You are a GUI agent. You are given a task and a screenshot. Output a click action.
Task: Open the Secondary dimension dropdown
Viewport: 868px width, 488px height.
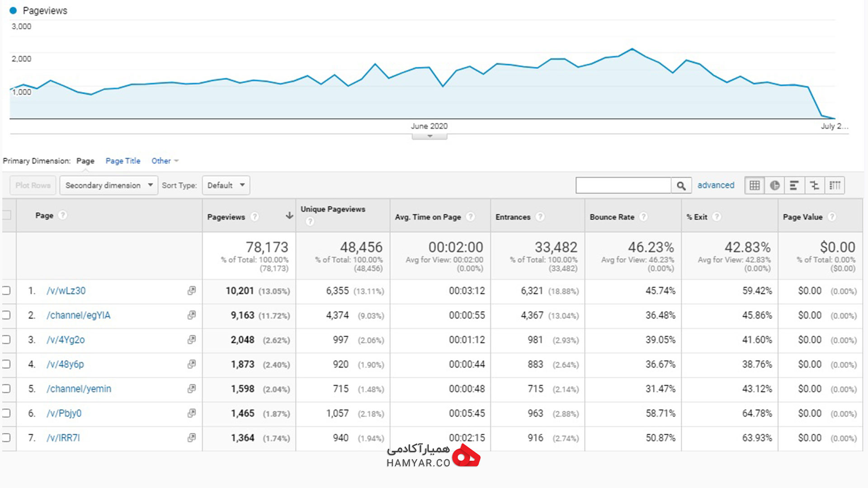tap(108, 185)
